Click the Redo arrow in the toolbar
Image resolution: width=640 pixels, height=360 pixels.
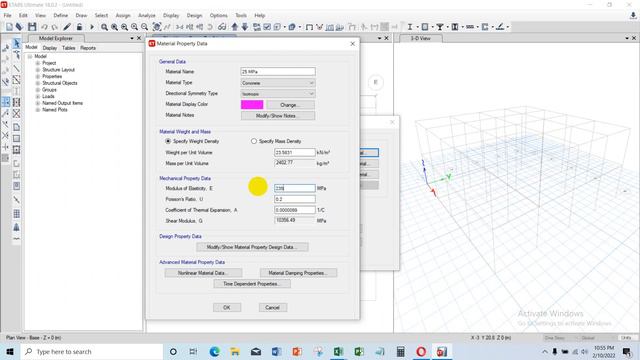click(54, 27)
